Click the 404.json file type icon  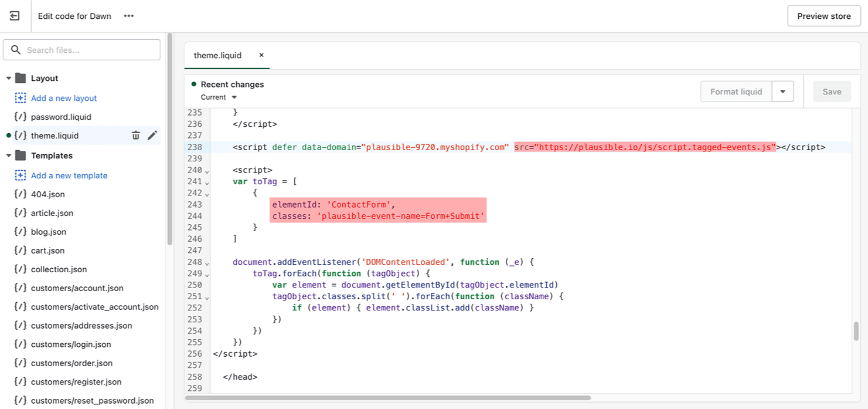21,194
